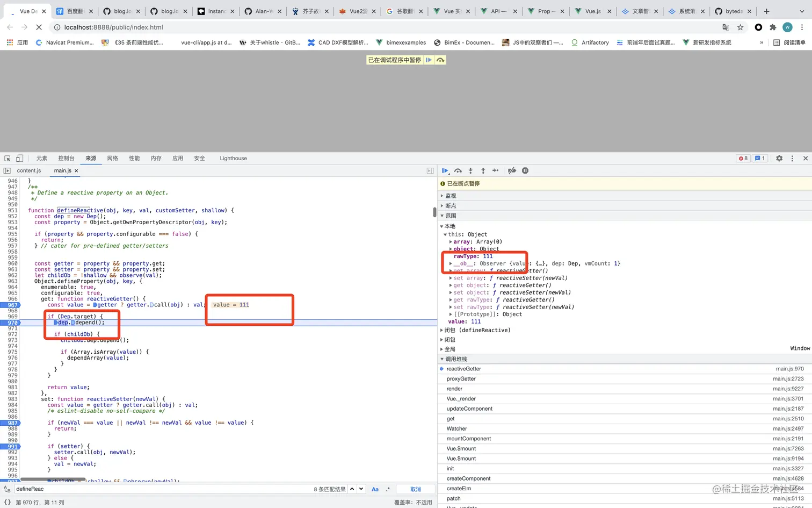812x508 pixels.
Task: Open the 内存 (Memory) panel
Action: [x=156, y=159]
